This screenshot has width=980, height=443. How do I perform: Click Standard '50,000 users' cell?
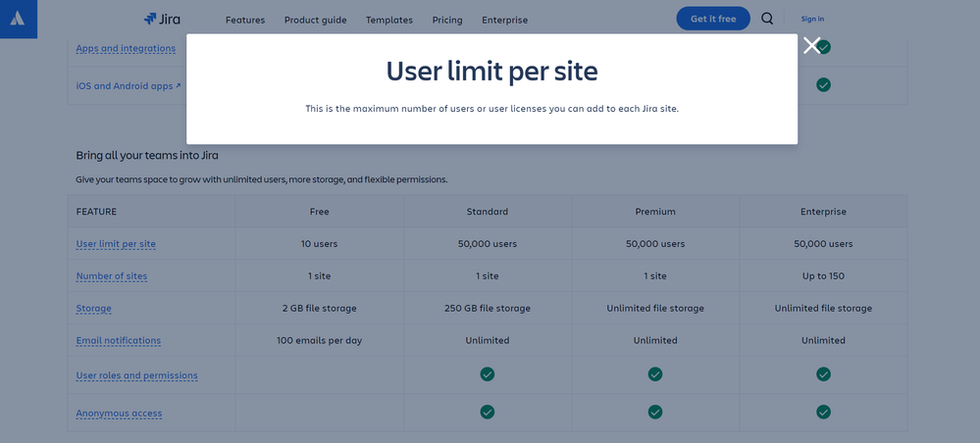coord(487,244)
